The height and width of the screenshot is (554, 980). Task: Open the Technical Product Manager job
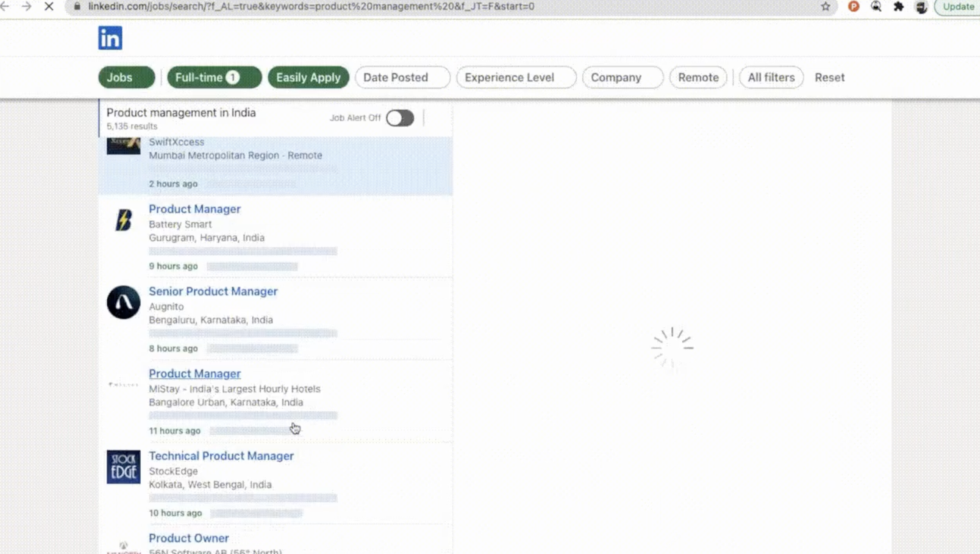coord(221,456)
